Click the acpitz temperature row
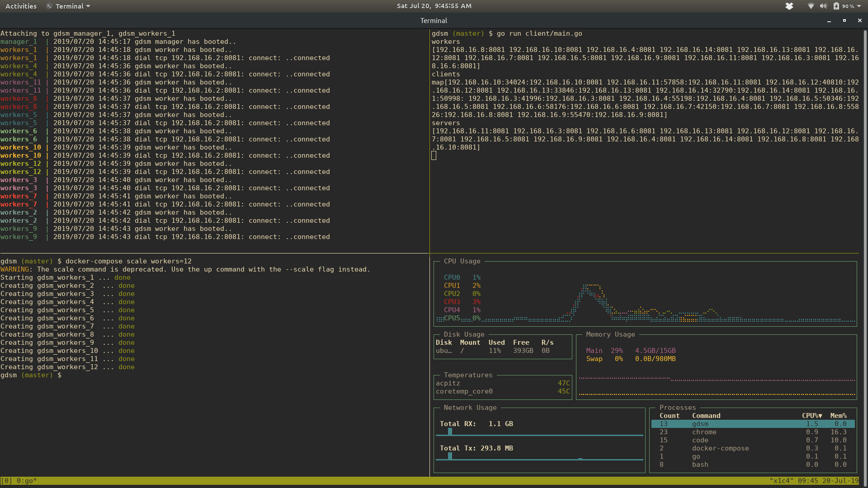This screenshot has width=868, height=488. [503, 383]
